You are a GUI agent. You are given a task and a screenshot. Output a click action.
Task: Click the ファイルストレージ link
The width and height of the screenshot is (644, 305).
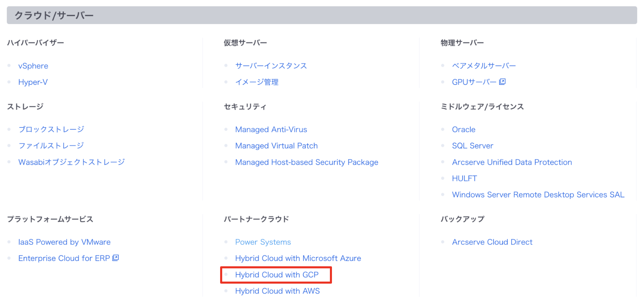(x=51, y=146)
